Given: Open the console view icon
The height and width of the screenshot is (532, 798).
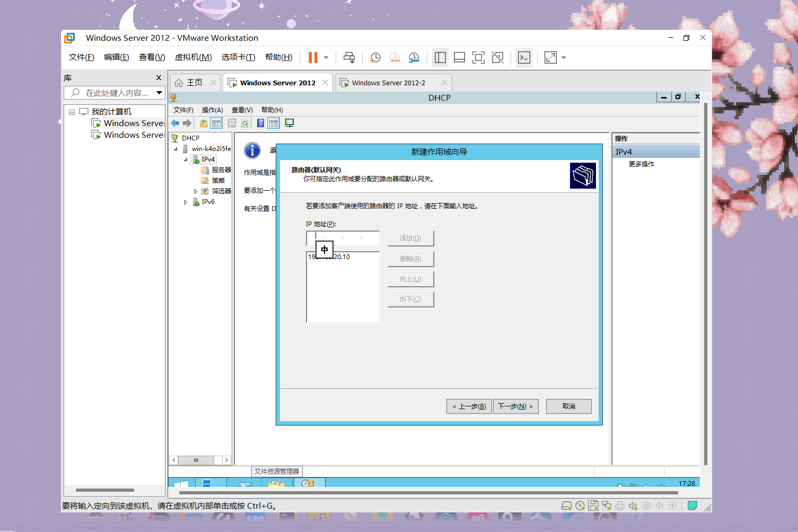Looking at the screenshot, I should (524, 57).
